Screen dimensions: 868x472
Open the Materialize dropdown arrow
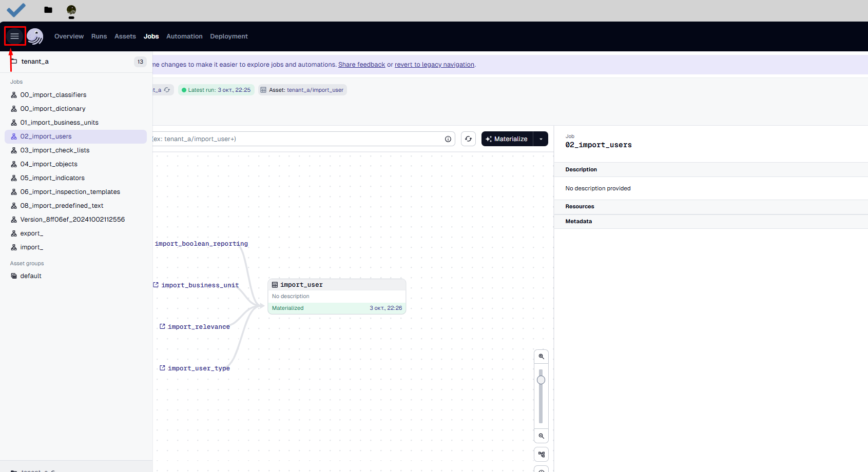click(541, 139)
